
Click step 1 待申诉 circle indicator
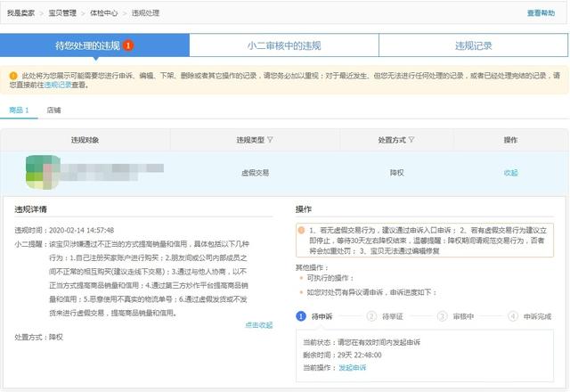301,315
